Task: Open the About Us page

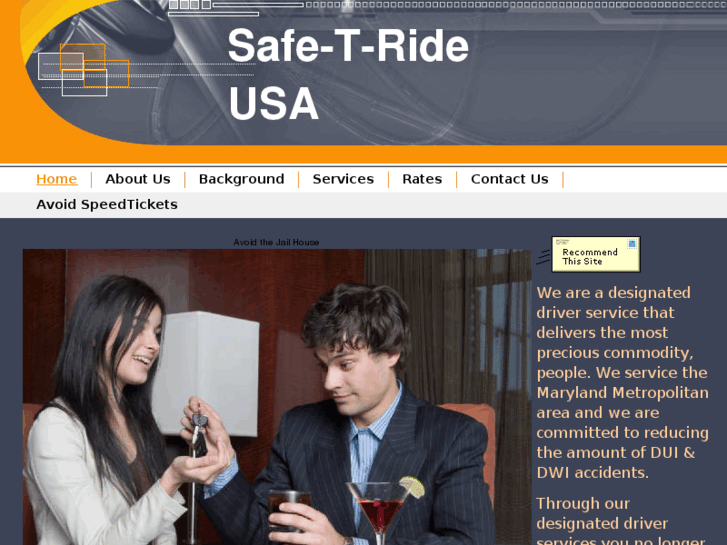Action: pos(138,179)
